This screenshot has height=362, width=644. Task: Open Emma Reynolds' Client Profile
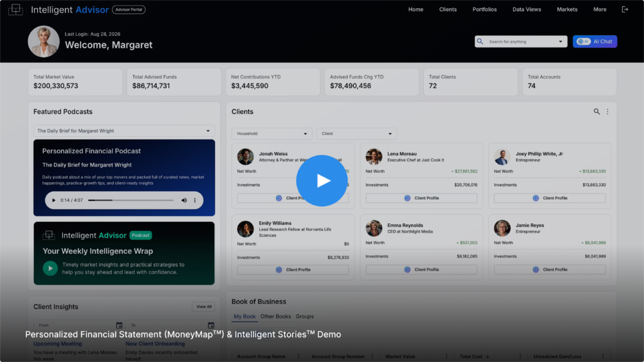[421, 270]
